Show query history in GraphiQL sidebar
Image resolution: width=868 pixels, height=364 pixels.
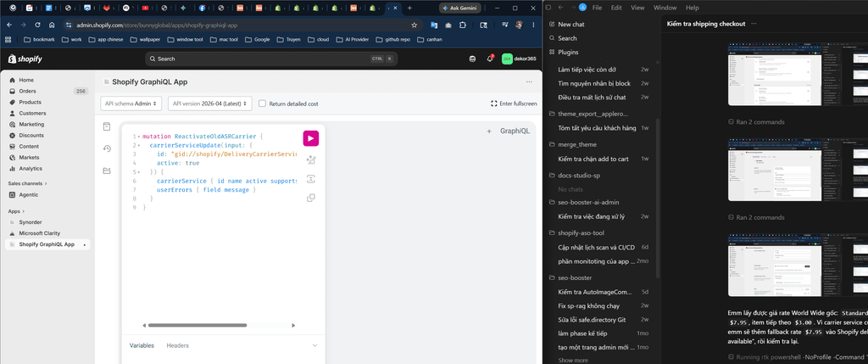point(107,148)
